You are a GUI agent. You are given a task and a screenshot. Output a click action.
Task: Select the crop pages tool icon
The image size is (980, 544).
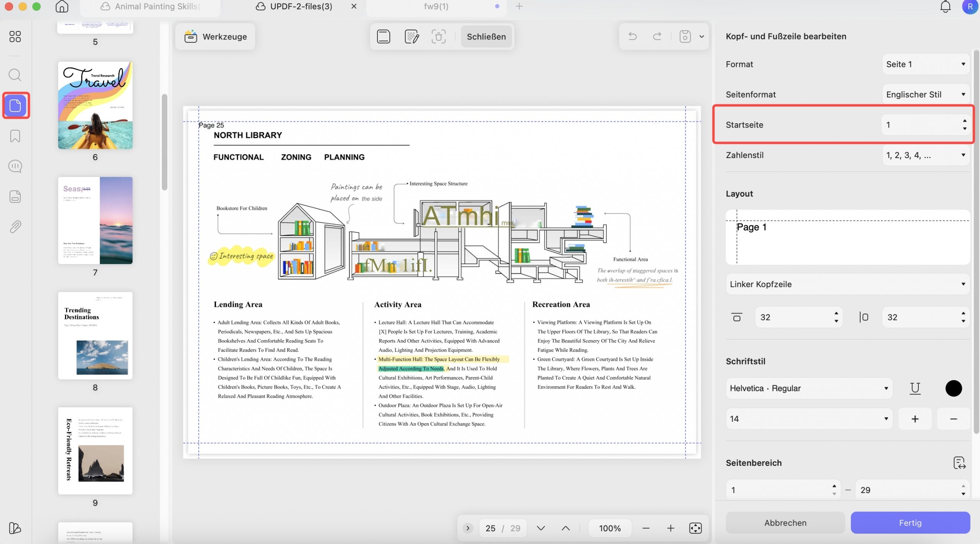(x=438, y=36)
